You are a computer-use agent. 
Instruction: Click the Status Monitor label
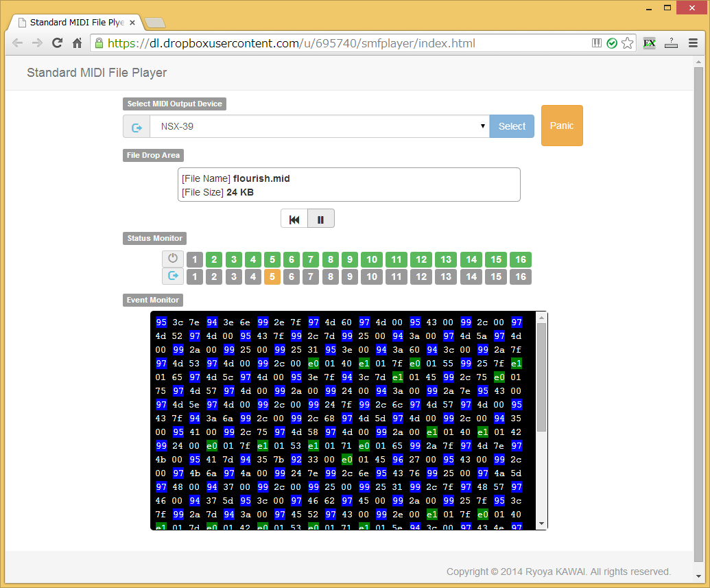click(154, 238)
